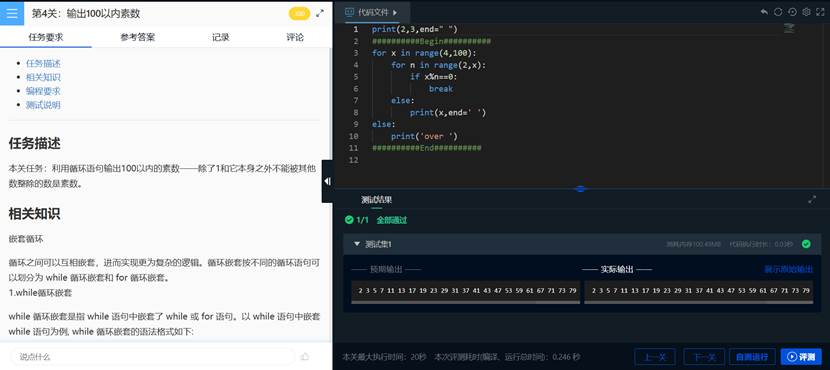Click the yellow score badge in title bar
This screenshot has height=370, width=830.
[299, 14]
